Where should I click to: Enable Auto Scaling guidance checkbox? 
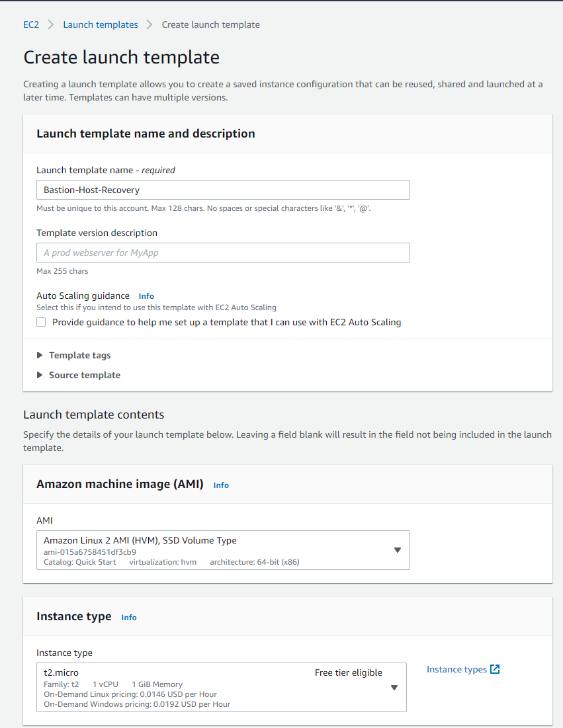[41, 322]
